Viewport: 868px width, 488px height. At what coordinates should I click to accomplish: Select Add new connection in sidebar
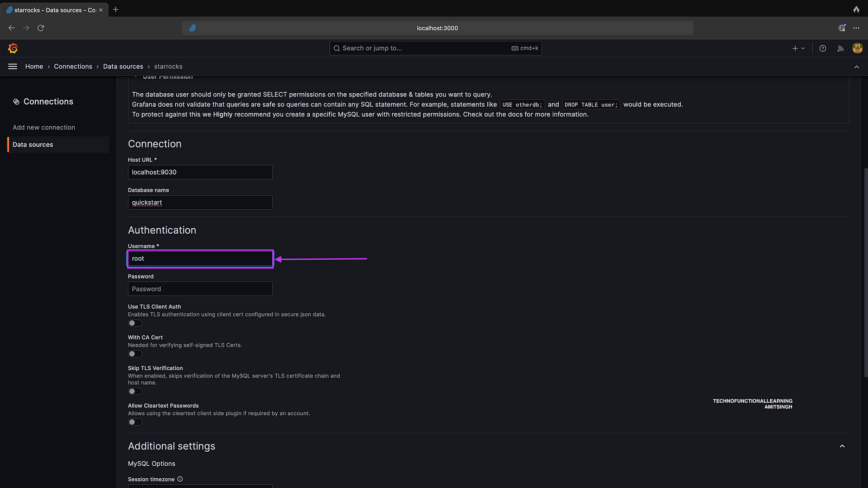pyautogui.click(x=44, y=127)
